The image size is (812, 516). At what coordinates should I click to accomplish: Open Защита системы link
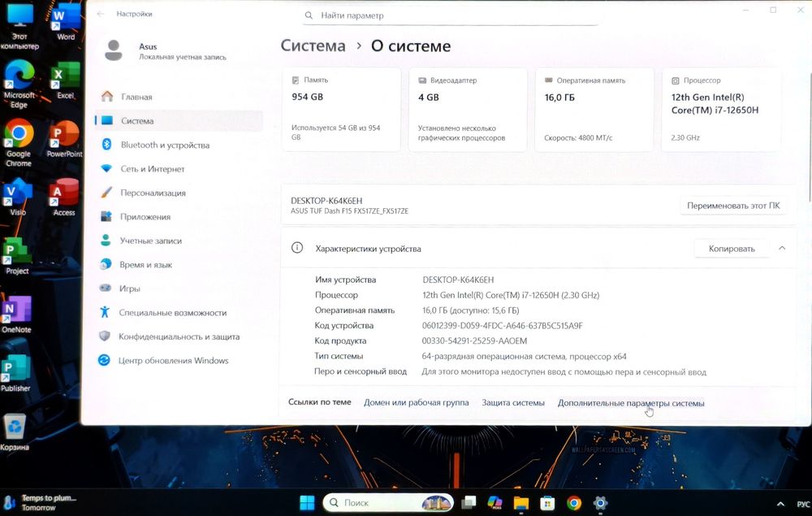[x=513, y=402]
